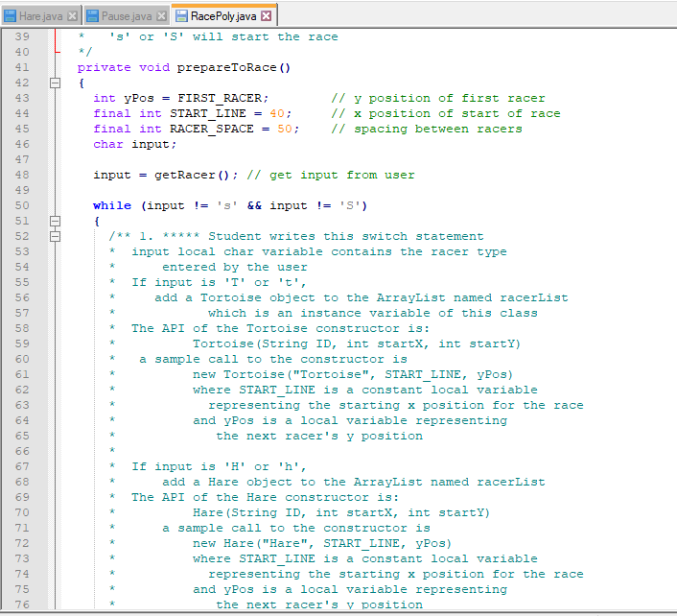The height and width of the screenshot is (616, 677).
Task: Collapse the comment block fold at line 52
Action: (x=55, y=236)
